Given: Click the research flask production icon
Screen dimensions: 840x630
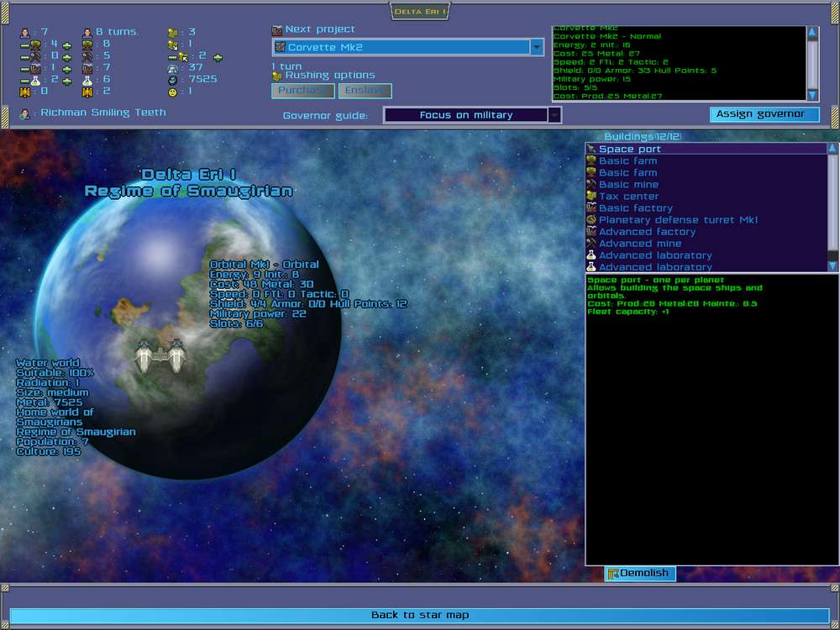Looking at the screenshot, I should 87,81.
